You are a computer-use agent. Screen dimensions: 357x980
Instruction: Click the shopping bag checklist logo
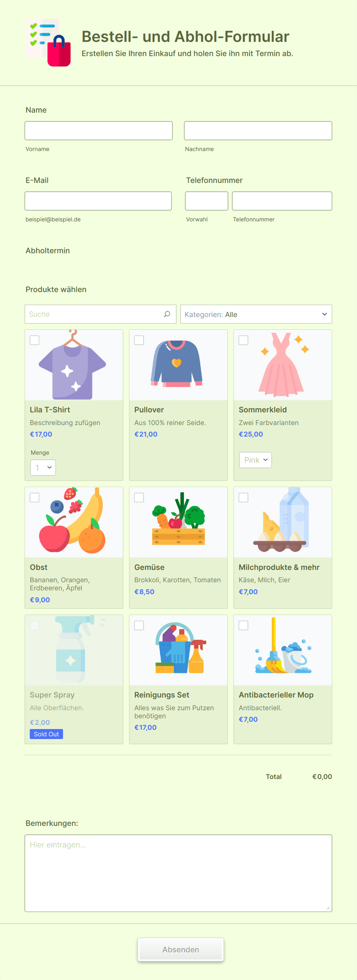pos(48,43)
